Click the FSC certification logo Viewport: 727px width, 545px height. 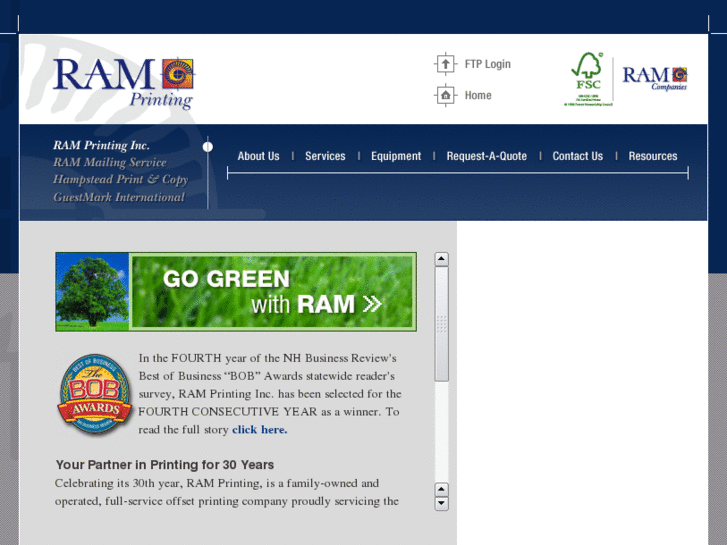coord(588,79)
